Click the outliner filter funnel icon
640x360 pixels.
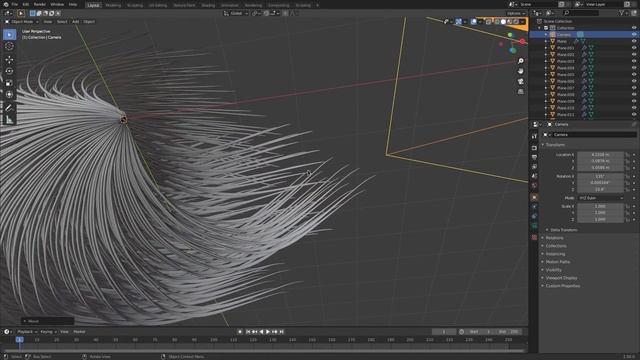[x=622, y=13]
